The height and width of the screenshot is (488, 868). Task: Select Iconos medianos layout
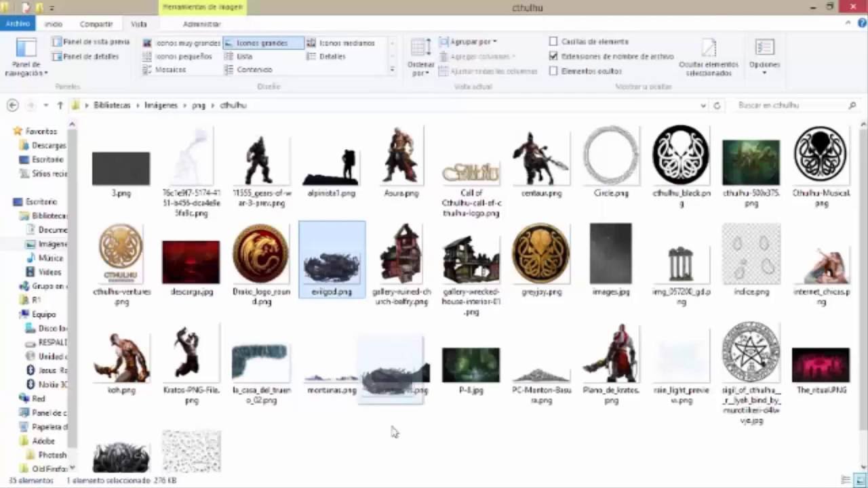tap(340, 43)
